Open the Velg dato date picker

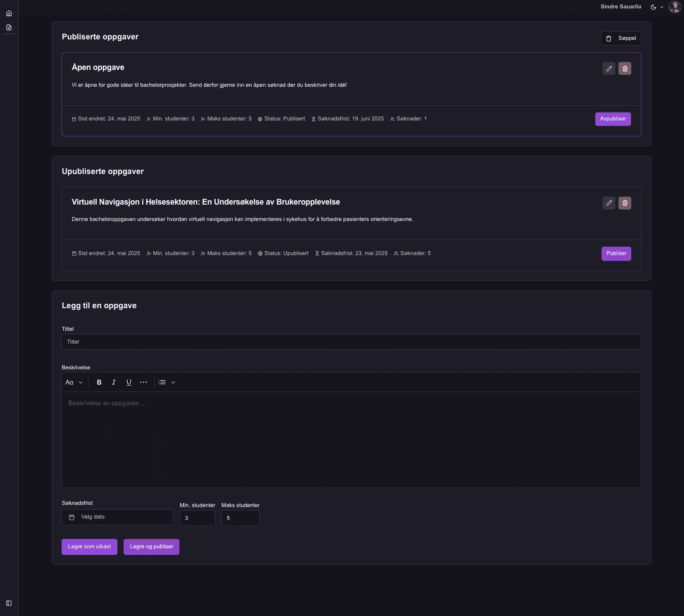coord(117,517)
